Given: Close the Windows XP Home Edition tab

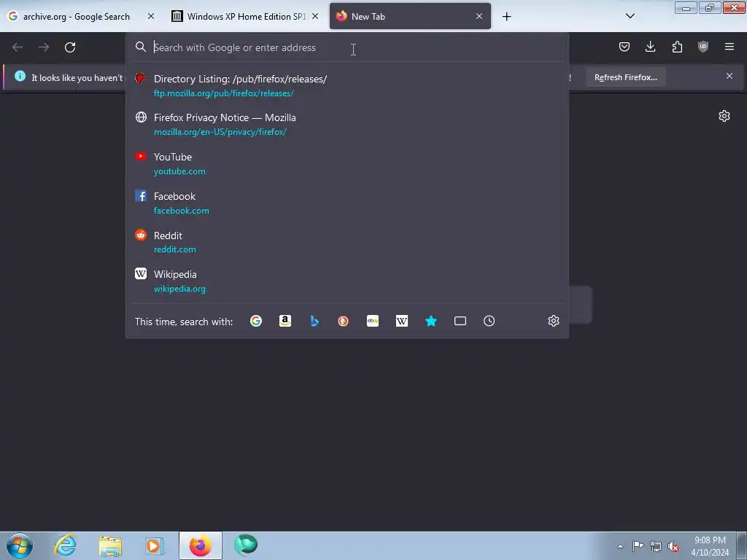Looking at the screenshot, I should pyautogui.click(x=315, y=16).
